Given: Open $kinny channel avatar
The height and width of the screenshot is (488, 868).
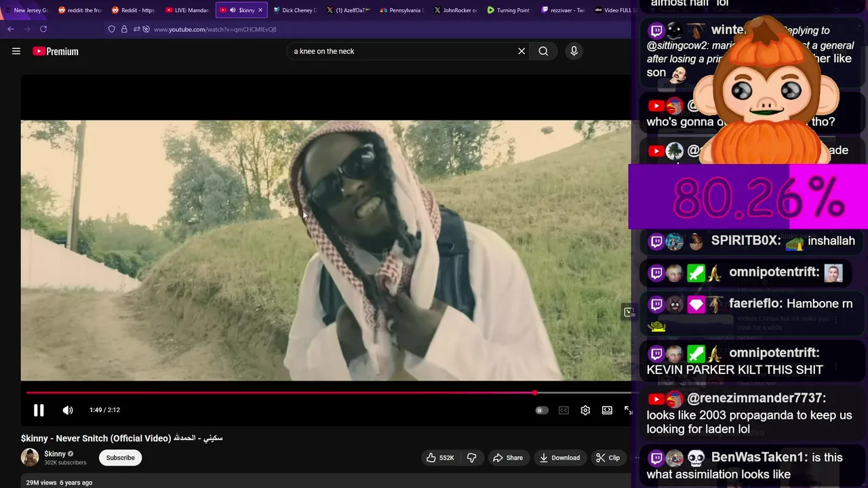Looking at the screenshot, I should (30, 457).
